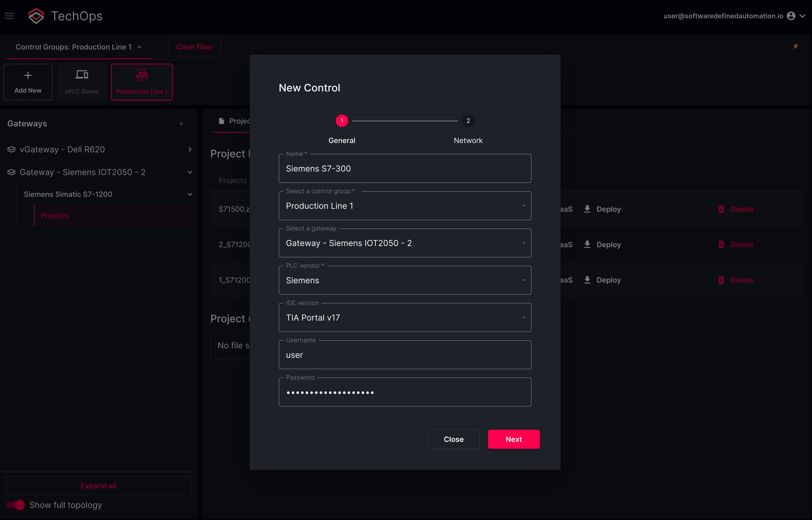This screenshot has height=520, width=812.
Task: Click the Gateway - Siemens IOT2050 - 2 label
Action: (x=82, y=172)
